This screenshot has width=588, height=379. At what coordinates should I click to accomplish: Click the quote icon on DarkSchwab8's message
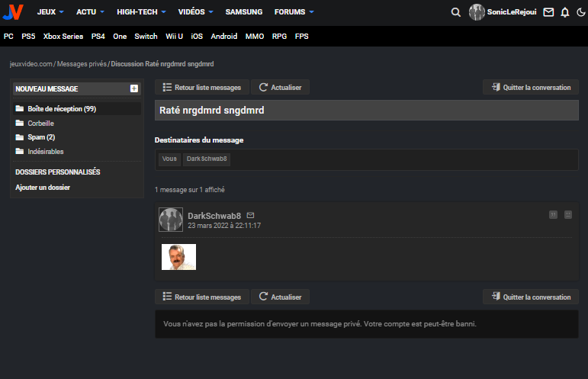coord(553,214)
